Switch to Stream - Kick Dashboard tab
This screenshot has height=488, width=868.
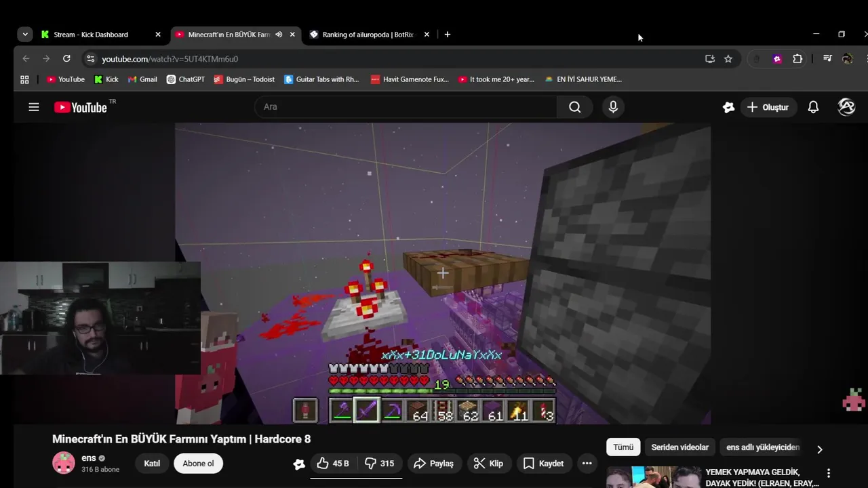click(x=91, y=35)
